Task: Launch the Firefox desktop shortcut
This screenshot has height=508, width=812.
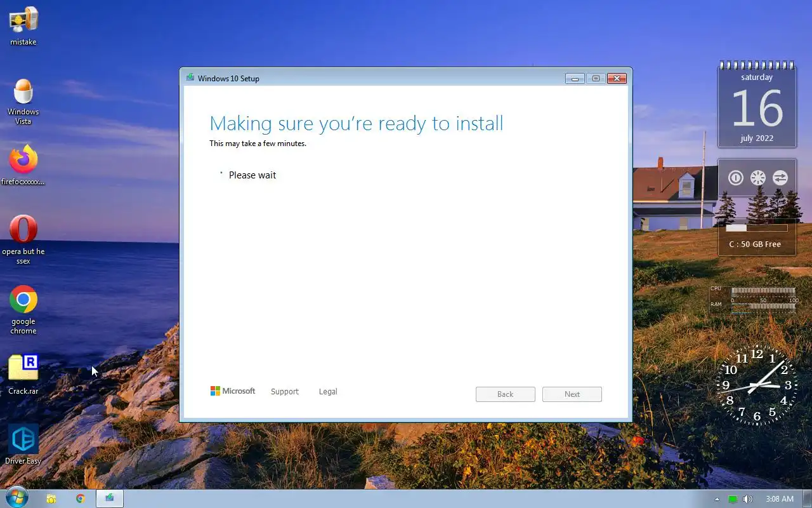Action: [23, 166]
